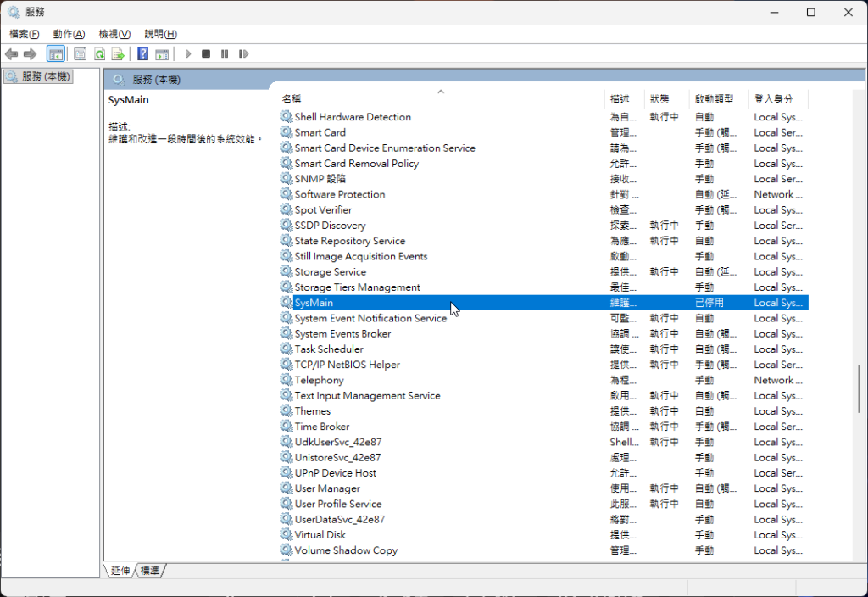
Task: Open the Properties toolbar icon
Action: (x=80, y=54)
